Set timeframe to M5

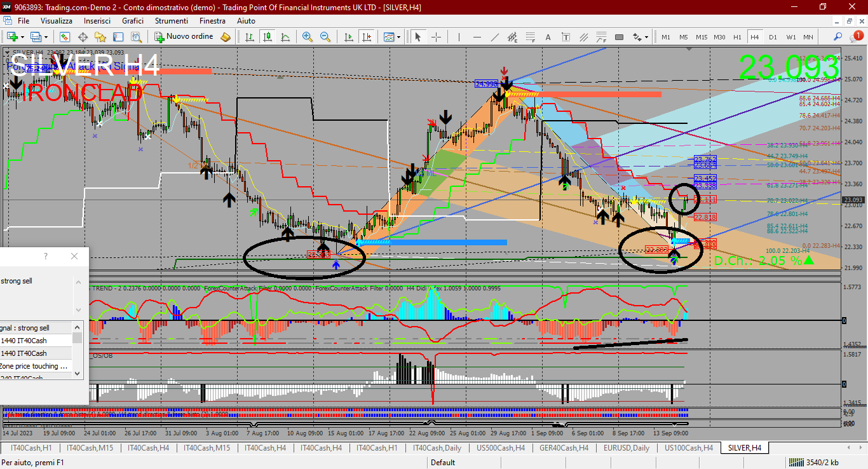coord(683,37)
